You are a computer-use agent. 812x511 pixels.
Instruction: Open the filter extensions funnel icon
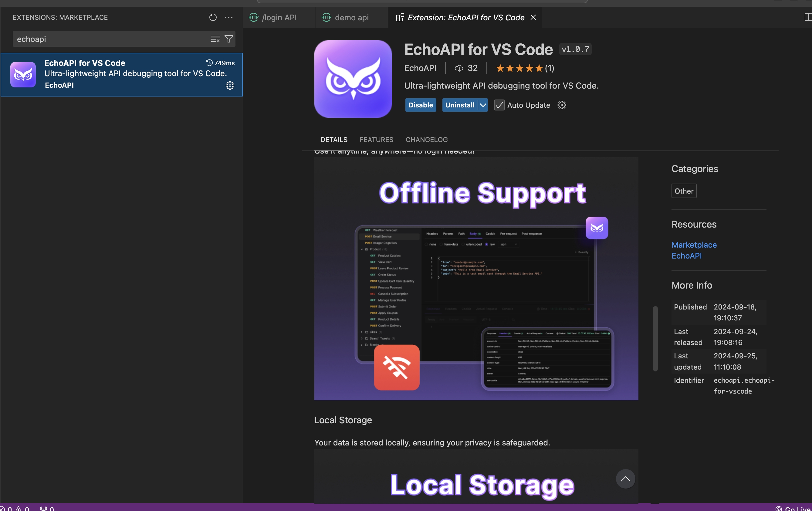[x=228, y=39]
